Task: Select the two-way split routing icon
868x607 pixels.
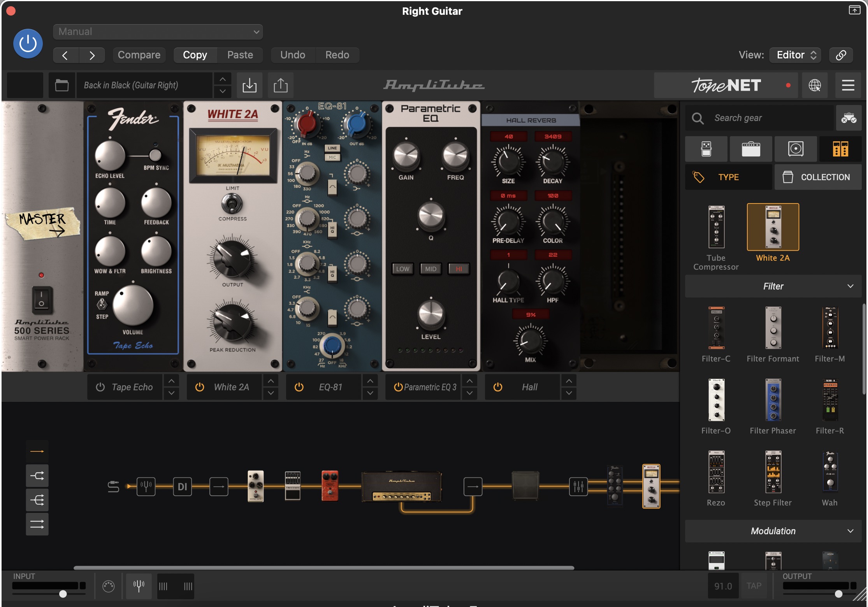Action: 37,475
